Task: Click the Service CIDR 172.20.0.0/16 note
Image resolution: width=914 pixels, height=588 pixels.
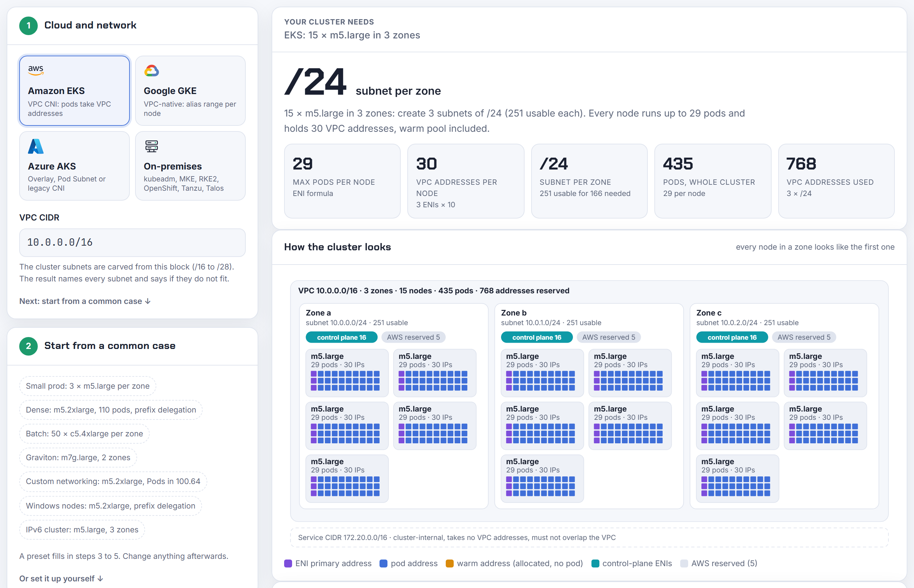Action: (589, 538)
